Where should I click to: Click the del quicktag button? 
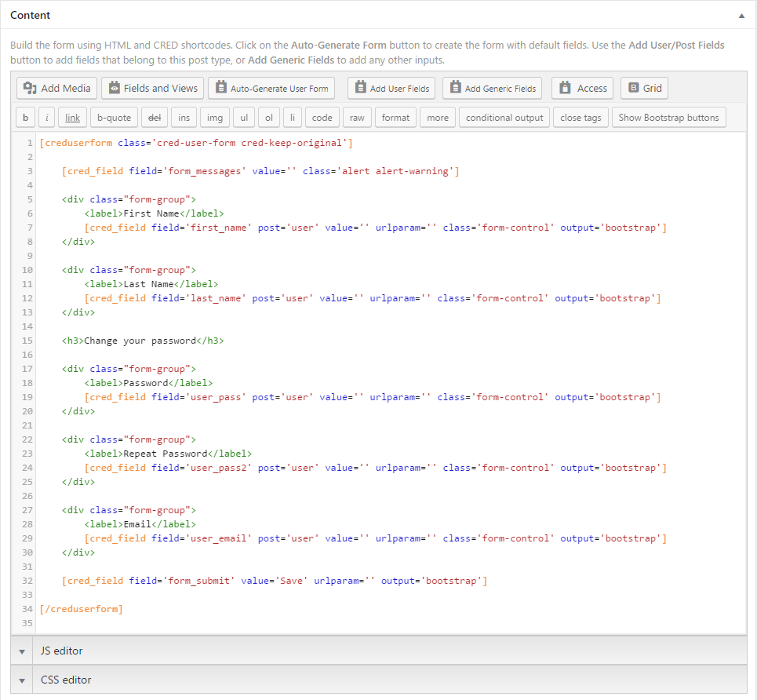coord(155,118)
